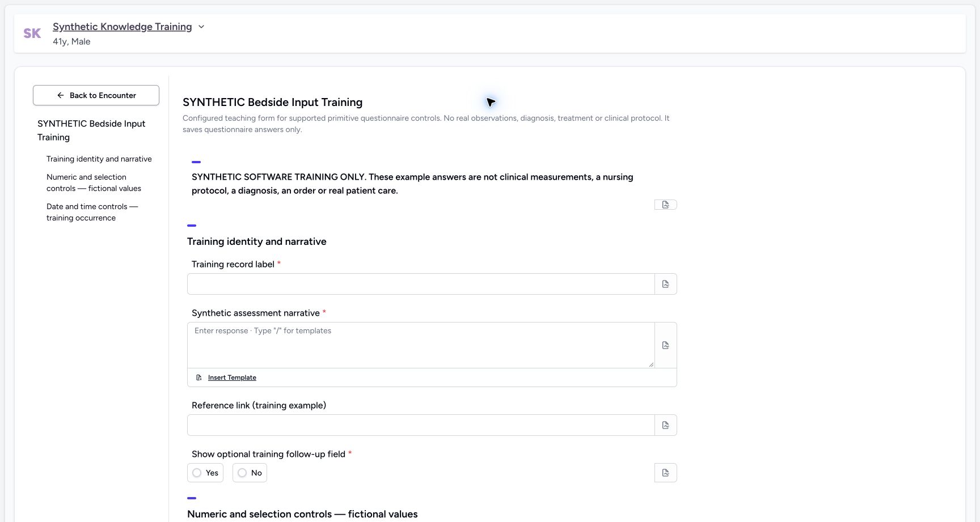Image resolution: width=980 pixels, height=522 pixels.
Task: Click the Insert Template link
Action: coord(232,377)
